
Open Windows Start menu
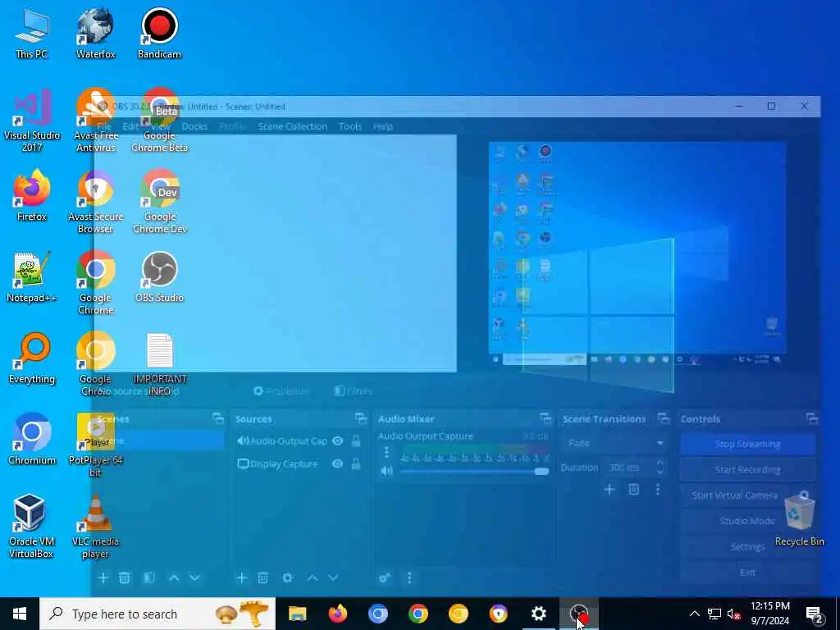point(20,614)
